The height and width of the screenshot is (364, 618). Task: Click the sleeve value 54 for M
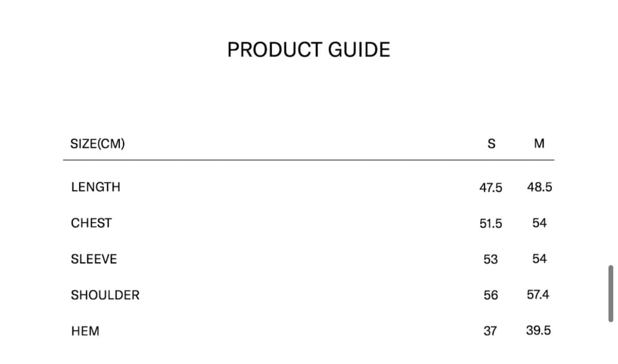click(x=539, y=259)
